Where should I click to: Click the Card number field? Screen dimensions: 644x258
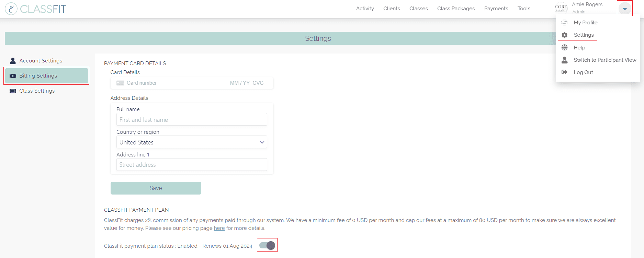click(x=172, y=83)
